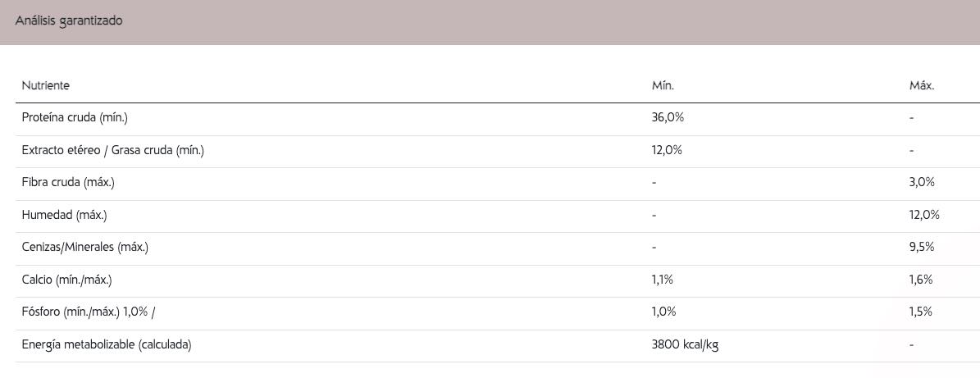Click the 3,0% fiber maximum value
The width and height of the screenshot is (980, 378).
(x=922, y=182)
